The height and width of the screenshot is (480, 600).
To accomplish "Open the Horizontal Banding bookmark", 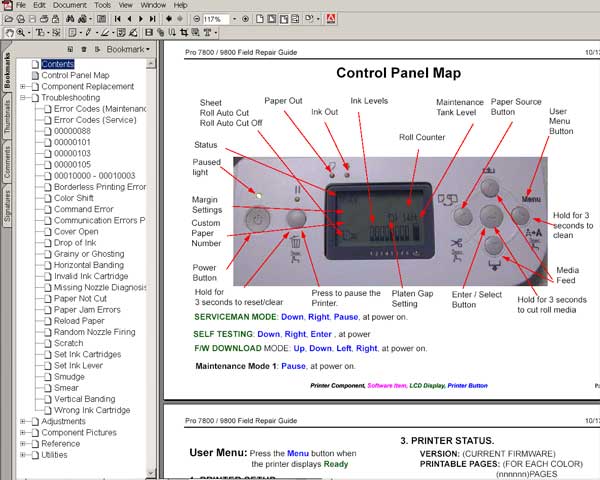I will click(89, 265).
